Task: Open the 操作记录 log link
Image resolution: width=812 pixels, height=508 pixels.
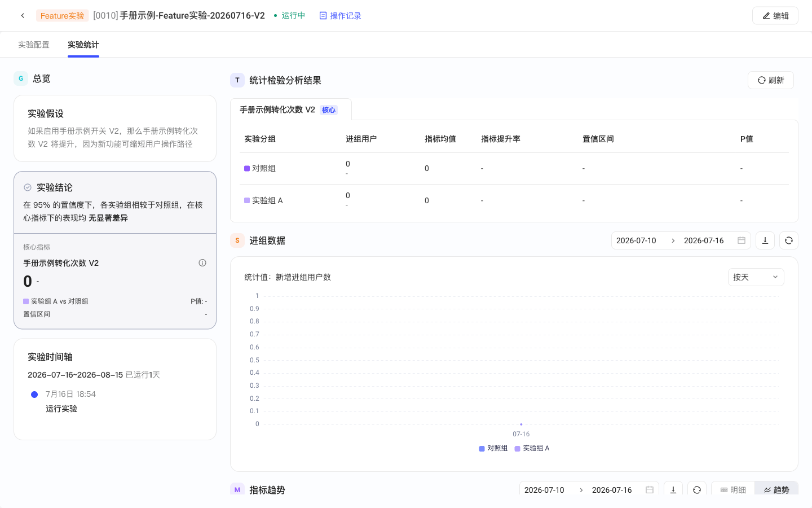Action: tap(340, 16)
